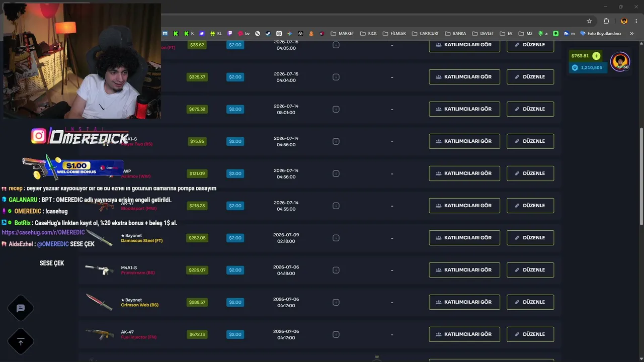Screen dimensions: 644x362
Task: View participants for Bayonet Crimson Web
Action: pos(464,302)
